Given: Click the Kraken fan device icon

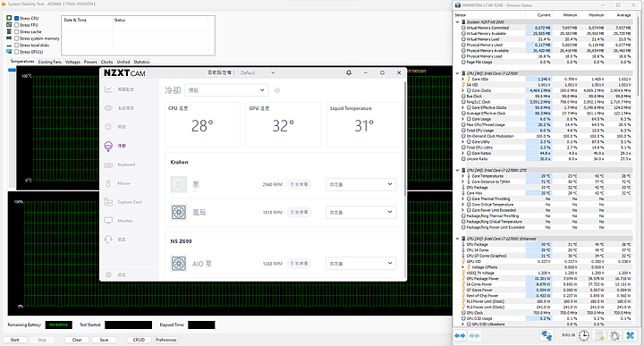Looking at the screenshot, I should pos(179,212).
